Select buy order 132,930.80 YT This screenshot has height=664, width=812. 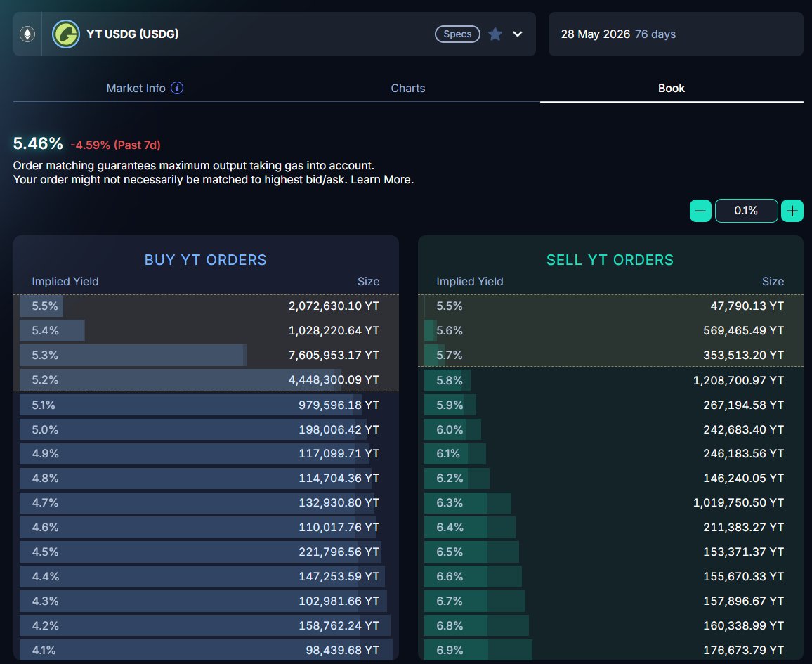[206, 503]
